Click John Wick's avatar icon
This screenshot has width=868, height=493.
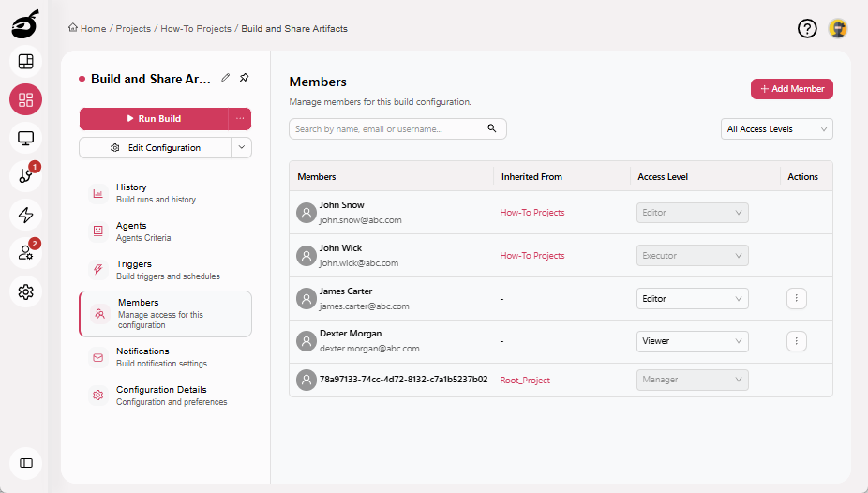click(307, 256)
